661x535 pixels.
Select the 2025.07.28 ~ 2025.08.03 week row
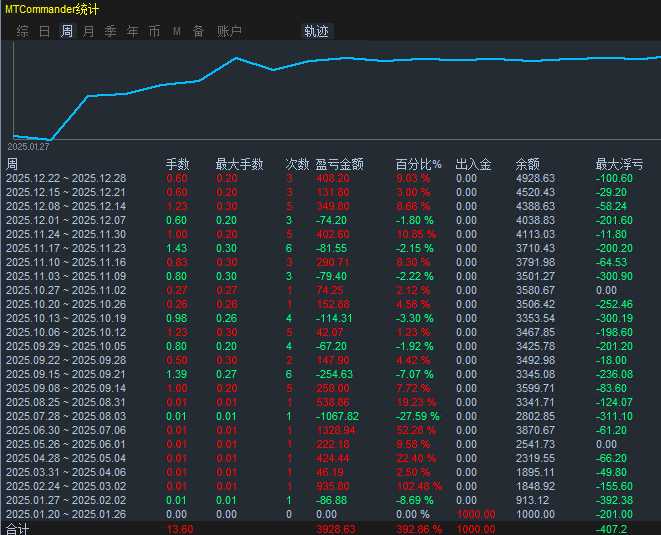click(66, 415)
